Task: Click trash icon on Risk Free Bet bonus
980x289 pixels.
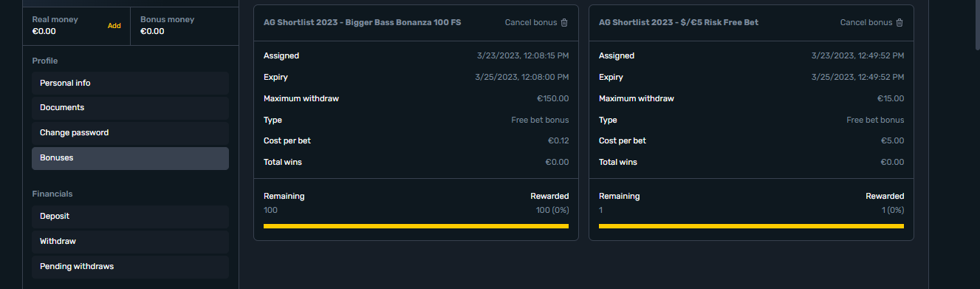Action: tap(900, 22)
